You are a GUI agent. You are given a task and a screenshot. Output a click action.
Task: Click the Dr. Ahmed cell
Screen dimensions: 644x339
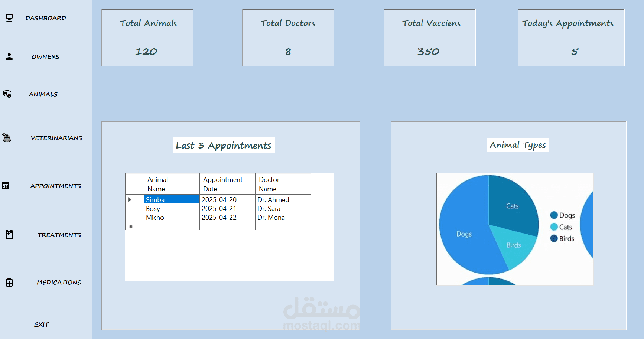(283, 199)
